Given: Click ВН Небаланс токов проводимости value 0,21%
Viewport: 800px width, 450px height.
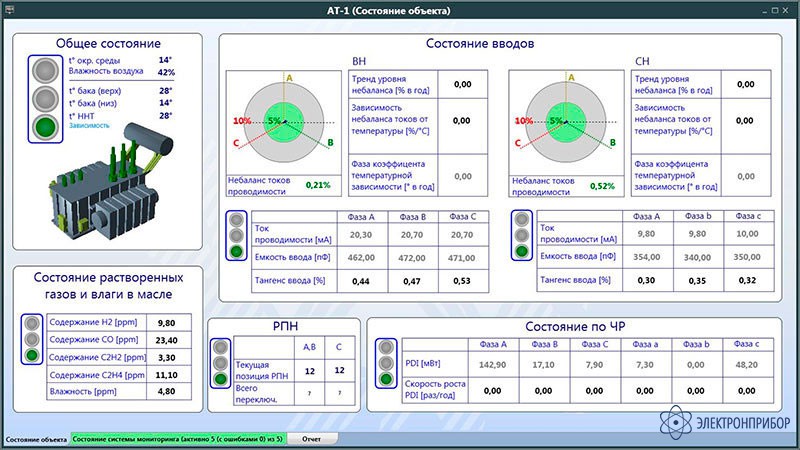Looking at the screenshot, I should (x=318, y=185).
